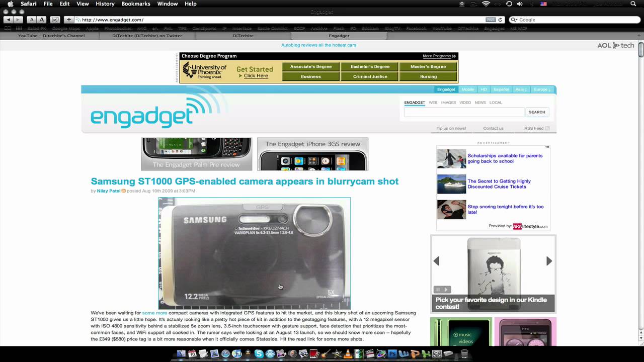Click the RSS badge in address bar

[490, 20]
